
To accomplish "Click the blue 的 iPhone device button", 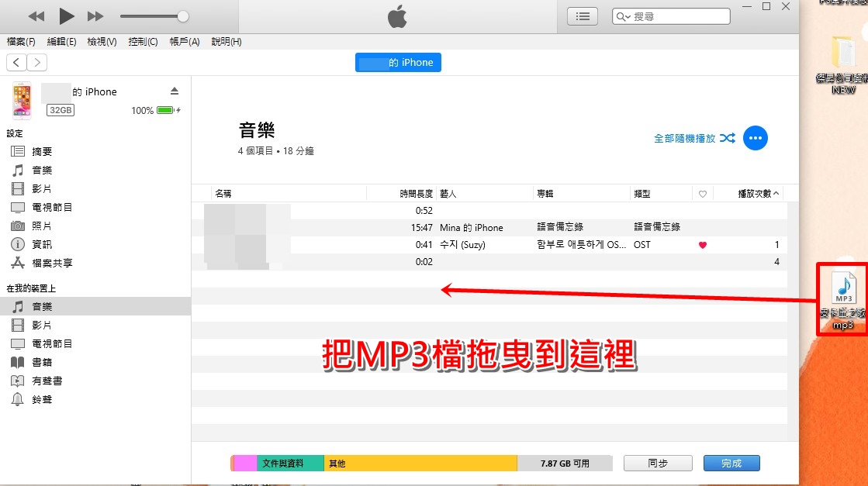I will [x=398, y=63].
